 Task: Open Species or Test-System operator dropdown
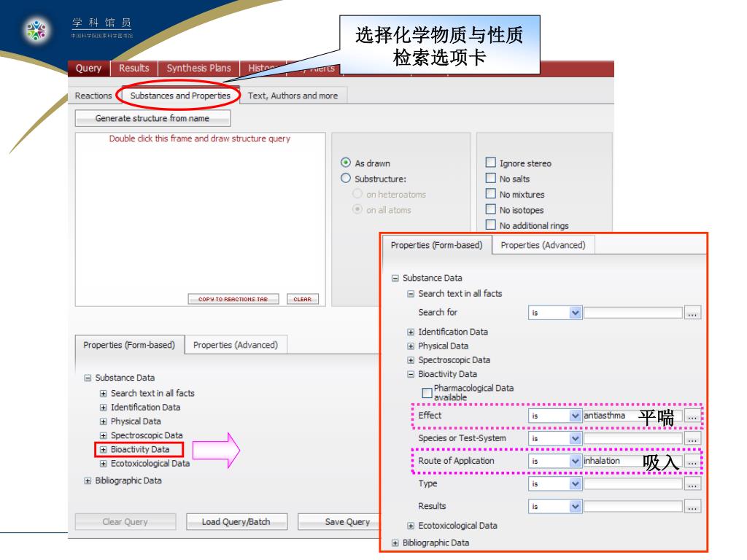click(x=576, y=438)
